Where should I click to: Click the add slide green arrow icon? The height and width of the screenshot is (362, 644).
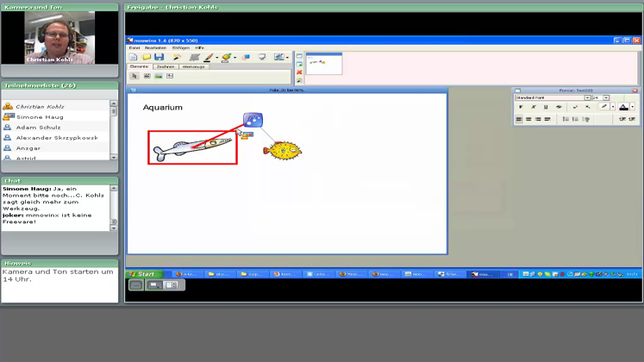pyautogui.click(x=299, y=64)
